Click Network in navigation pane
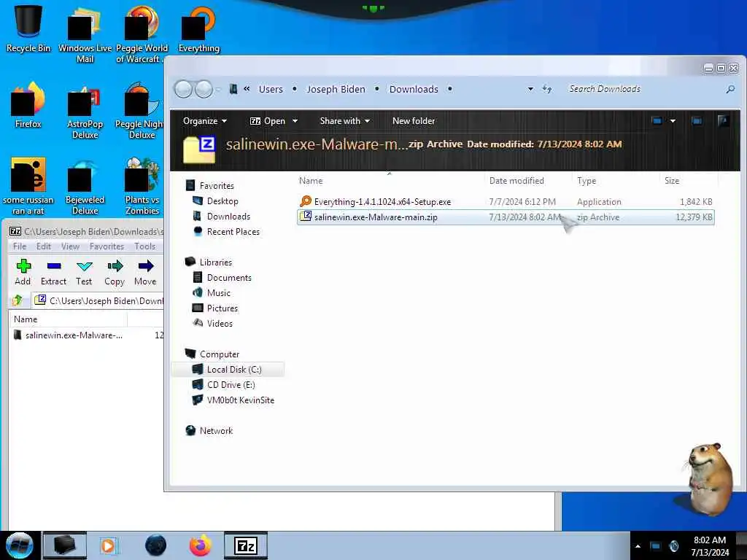This screenshot has width=747, height=560. tap(216, 430)
